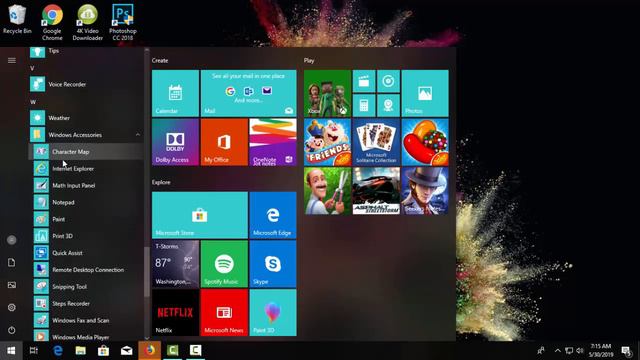Viewport: 640px width, 360px height.
Task: Open Print 3D app
Action: pos(86,236)
